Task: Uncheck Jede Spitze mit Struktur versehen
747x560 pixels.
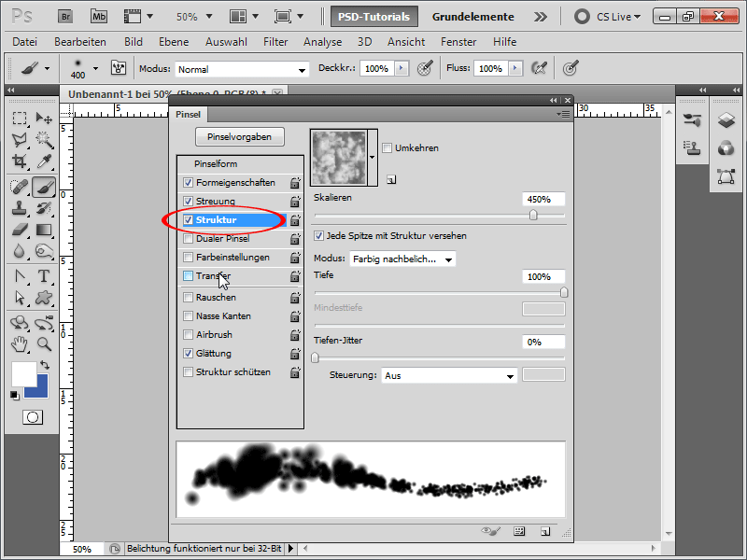Action: (x=318, y=236)
